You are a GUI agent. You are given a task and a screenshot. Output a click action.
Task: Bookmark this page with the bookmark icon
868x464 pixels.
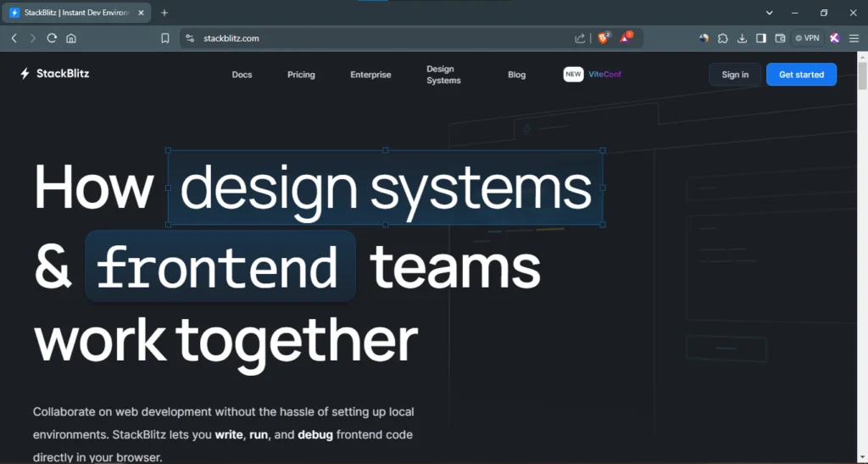click(165, 38)
